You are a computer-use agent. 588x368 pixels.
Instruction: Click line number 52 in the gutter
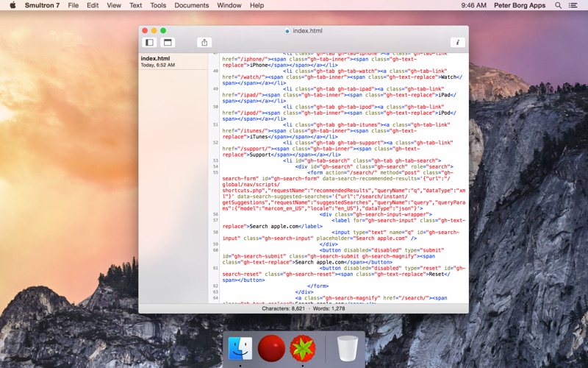[x=215, y=143]
